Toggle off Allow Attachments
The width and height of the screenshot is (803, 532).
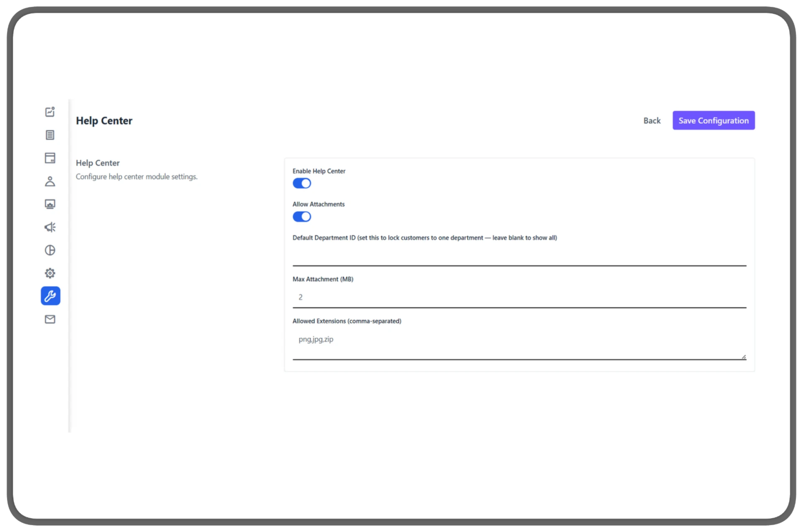(301, 216)
